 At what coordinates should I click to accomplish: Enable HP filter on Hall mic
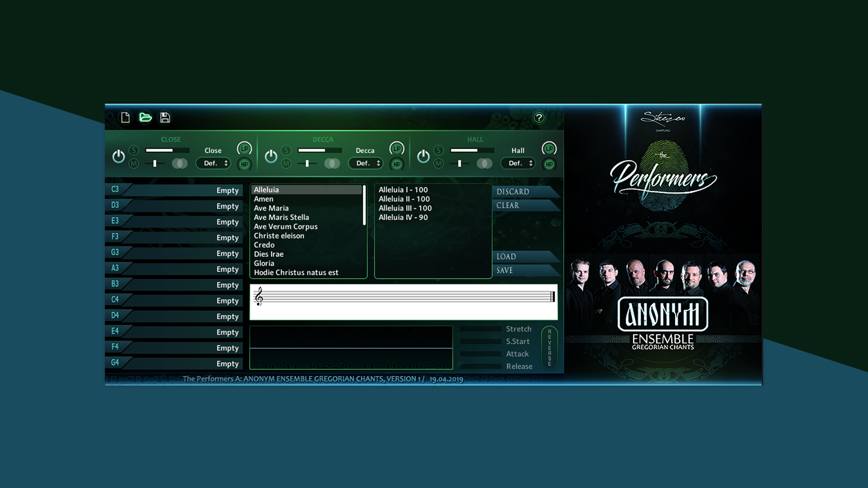click(x=549, y=164)
